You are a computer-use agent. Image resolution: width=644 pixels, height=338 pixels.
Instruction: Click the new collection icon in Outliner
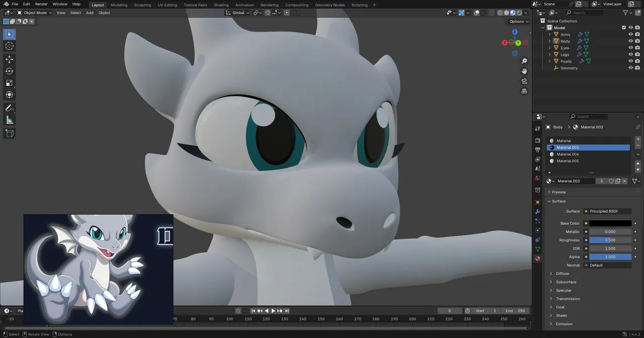(x=638, y=13)
